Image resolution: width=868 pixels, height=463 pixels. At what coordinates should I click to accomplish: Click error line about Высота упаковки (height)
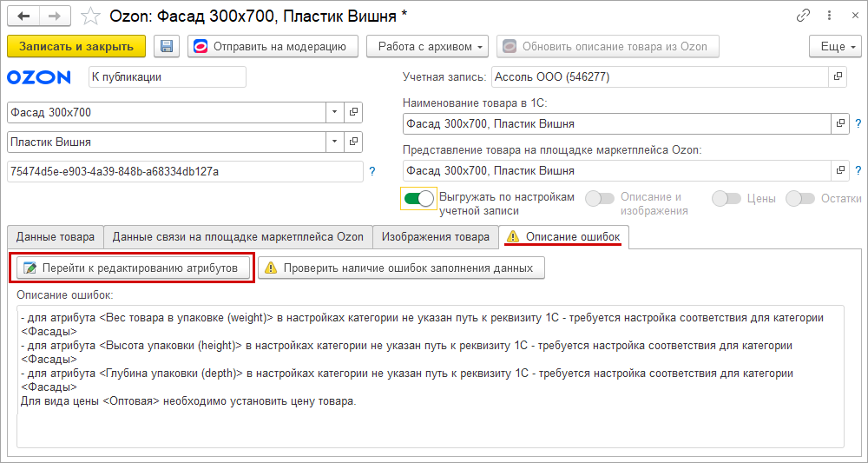[406, 352]
